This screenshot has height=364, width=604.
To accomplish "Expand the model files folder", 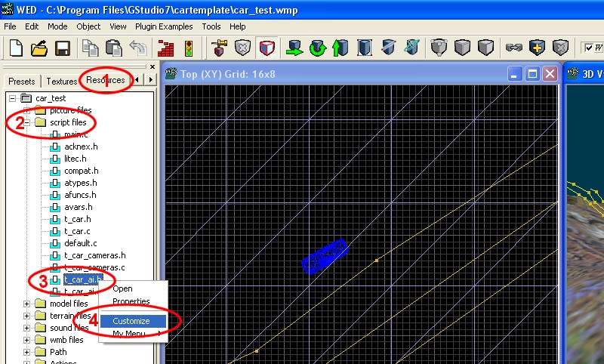I will coord(27,304).
